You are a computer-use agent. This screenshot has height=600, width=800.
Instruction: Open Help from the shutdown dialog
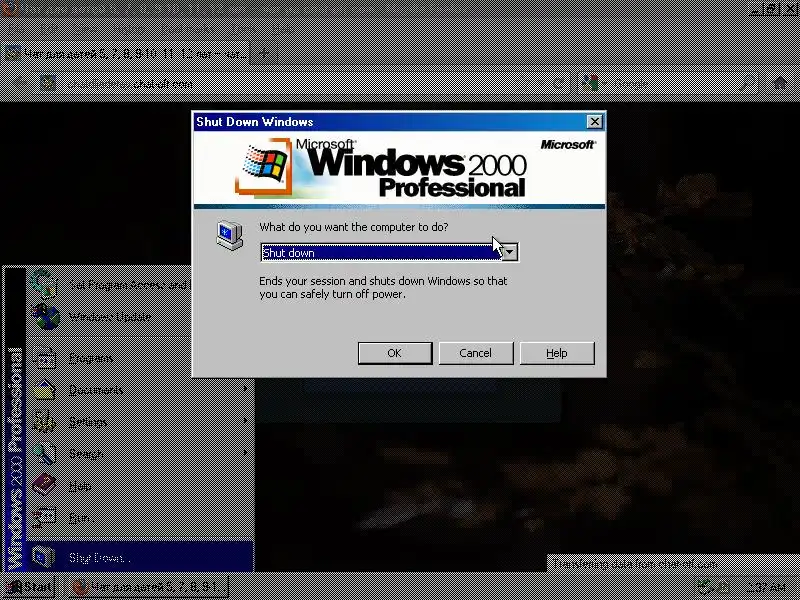pyautogui.click(x=557, y=353)
